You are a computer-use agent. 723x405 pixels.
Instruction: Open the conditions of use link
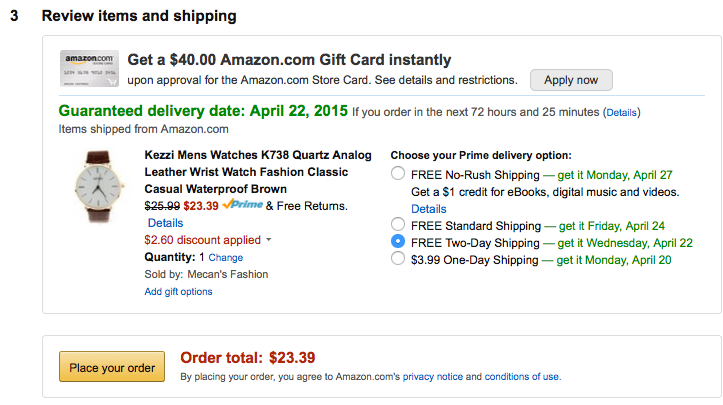point(522,377)
